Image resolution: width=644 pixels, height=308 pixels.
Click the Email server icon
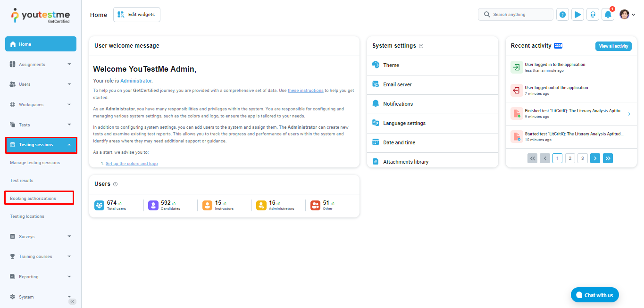[376, 84]
